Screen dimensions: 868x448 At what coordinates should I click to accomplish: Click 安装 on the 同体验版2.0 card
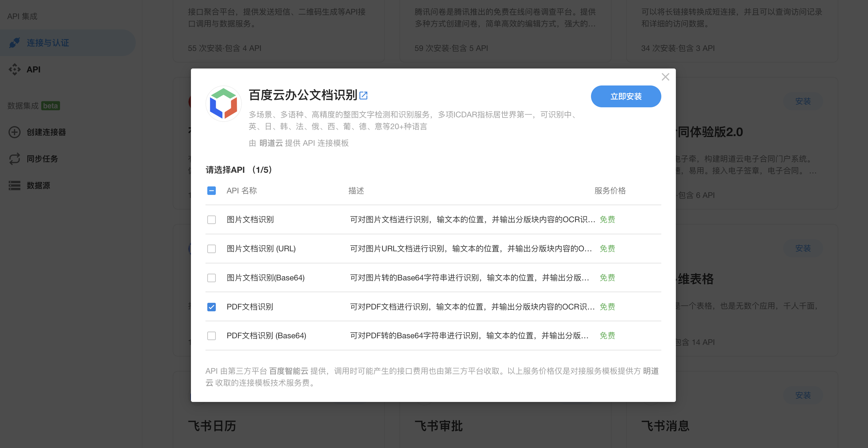point(803,101)
